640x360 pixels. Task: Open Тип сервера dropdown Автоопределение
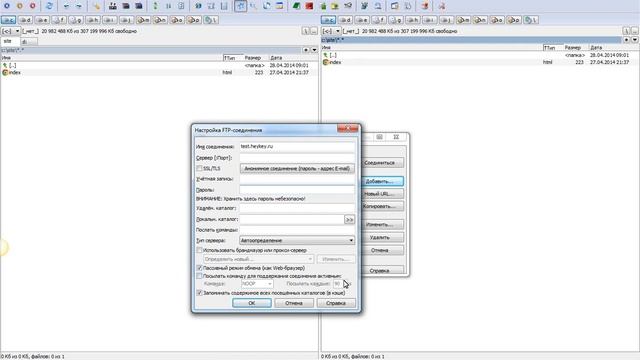pos(297,240)
